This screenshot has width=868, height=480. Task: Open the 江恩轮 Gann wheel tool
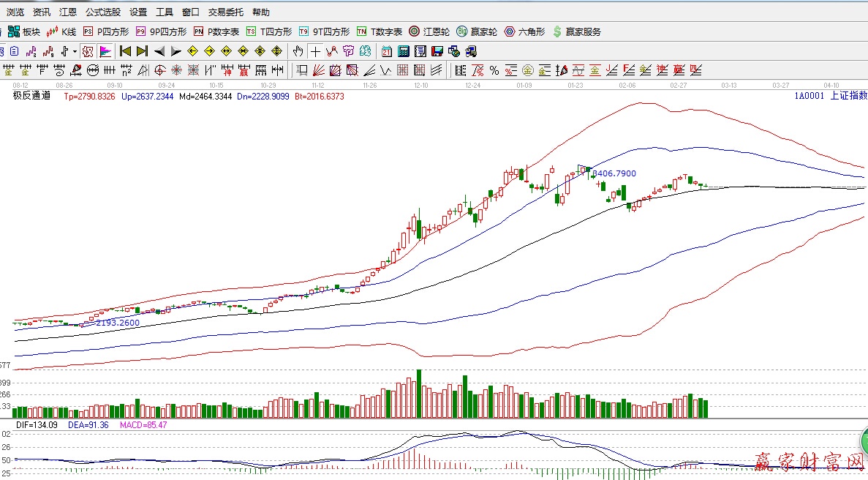(430, 32)
